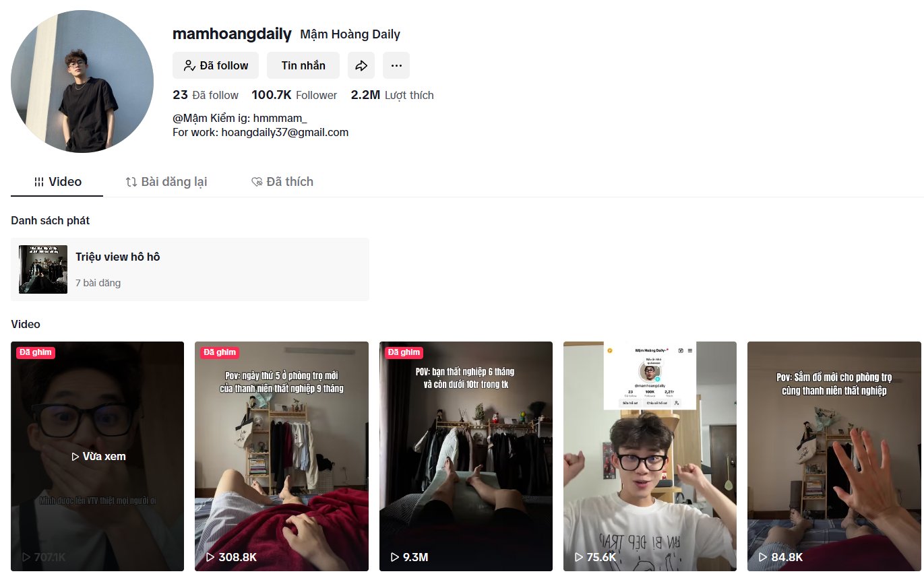Image resolution: width=924 pixels, height=582 pixels.
Task: View the 23 Đã follow list
Action: (206, 95)
